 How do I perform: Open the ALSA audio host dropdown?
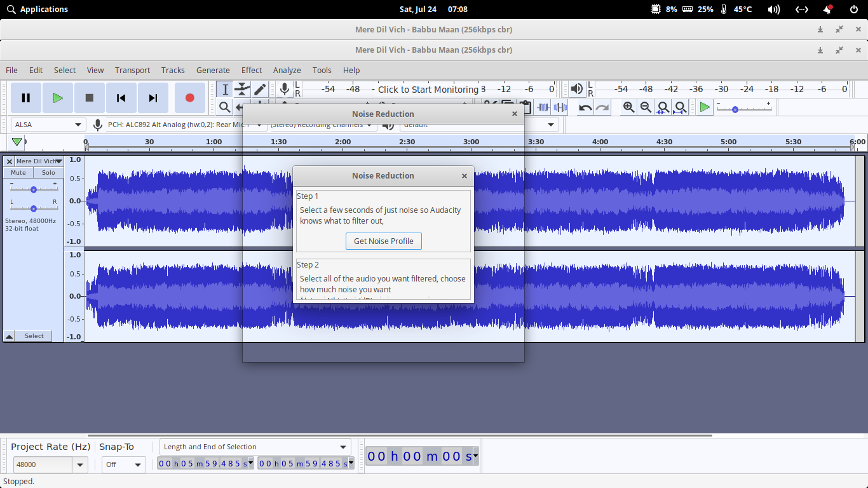point(48,124)
